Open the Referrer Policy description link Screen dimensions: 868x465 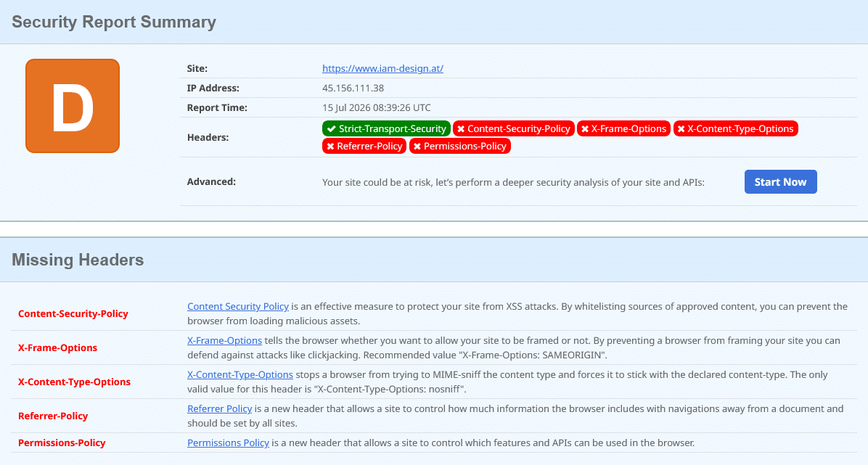220,408
